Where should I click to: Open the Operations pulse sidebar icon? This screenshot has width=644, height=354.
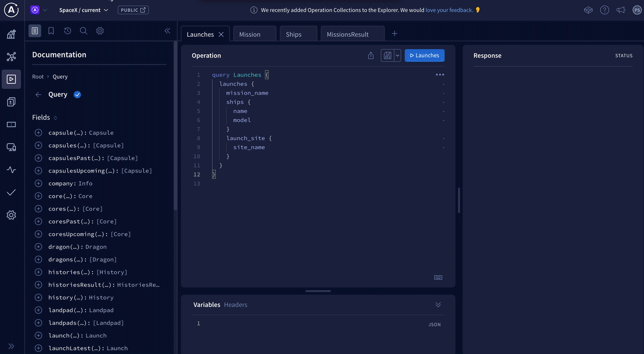tap(11, 170)
